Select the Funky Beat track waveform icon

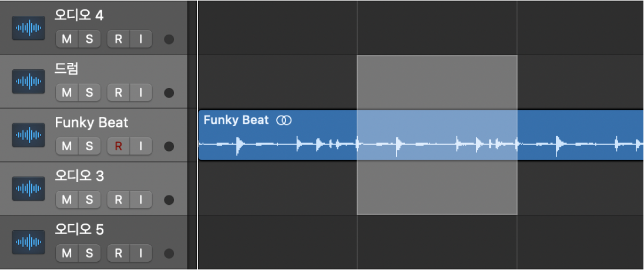tap(29, 135)
